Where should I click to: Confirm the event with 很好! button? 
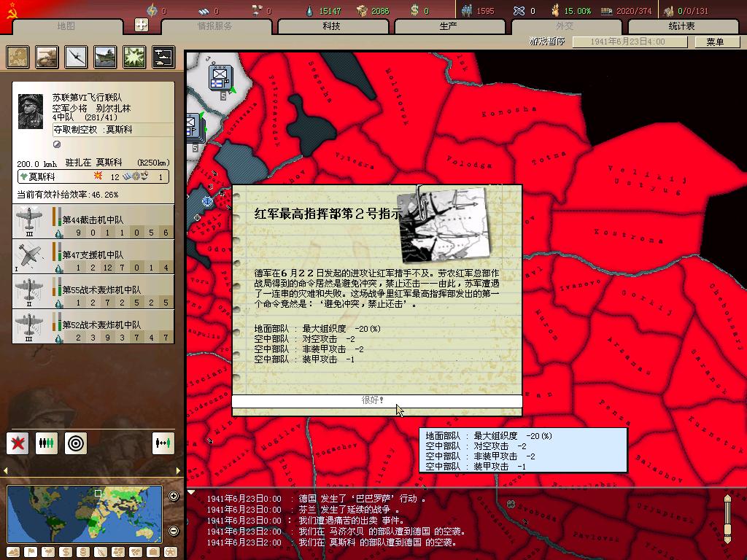point(376,400)
